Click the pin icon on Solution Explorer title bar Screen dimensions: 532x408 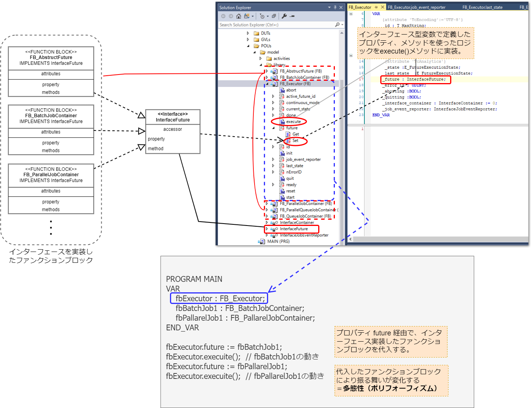tap(335, 7)
